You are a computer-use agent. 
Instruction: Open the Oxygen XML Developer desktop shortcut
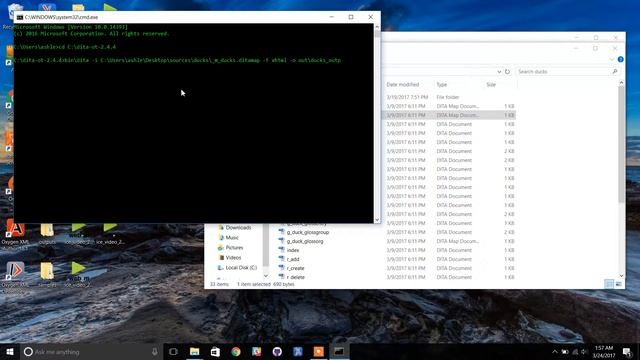15,276
